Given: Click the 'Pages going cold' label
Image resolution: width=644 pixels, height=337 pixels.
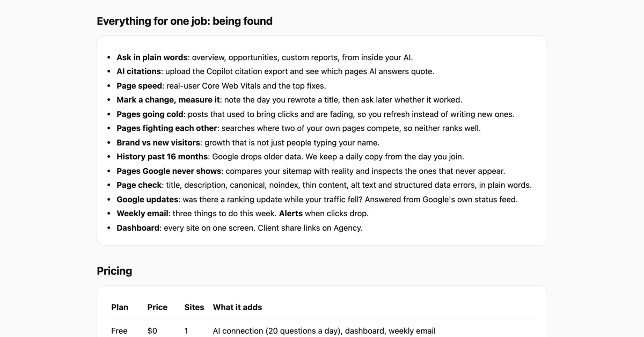Looking at the screenshot, I should [150, 114].
